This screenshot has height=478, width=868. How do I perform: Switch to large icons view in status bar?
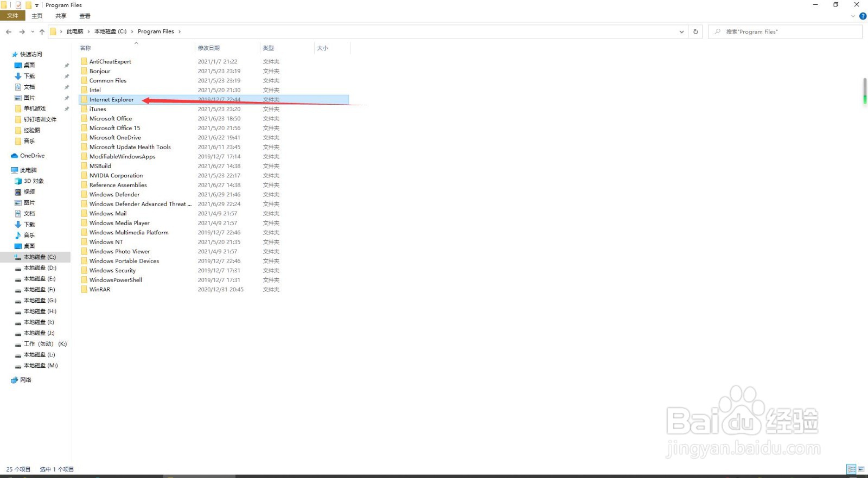click(861, 469)
